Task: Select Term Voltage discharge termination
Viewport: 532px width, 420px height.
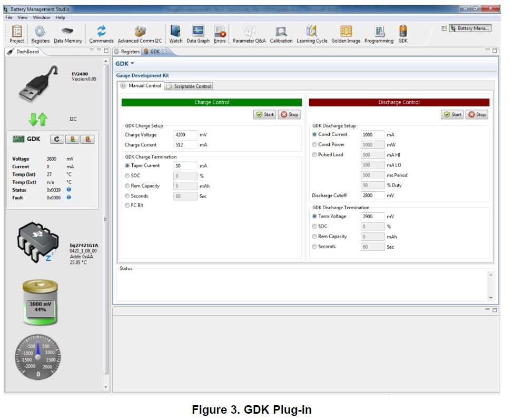Action: coord(314,216)
